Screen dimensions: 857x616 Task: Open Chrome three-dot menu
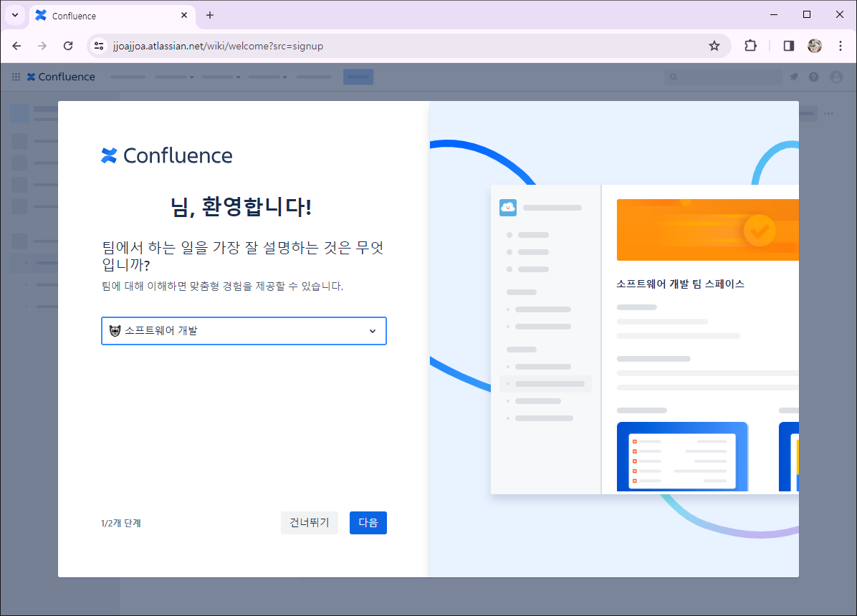841,46
